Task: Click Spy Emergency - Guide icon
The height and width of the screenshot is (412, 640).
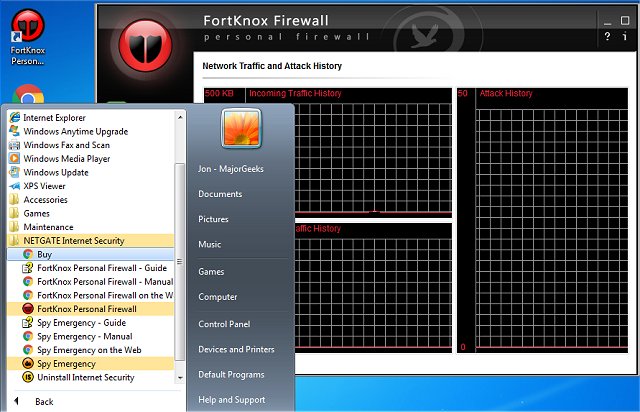Action: [x=28, y=323]
